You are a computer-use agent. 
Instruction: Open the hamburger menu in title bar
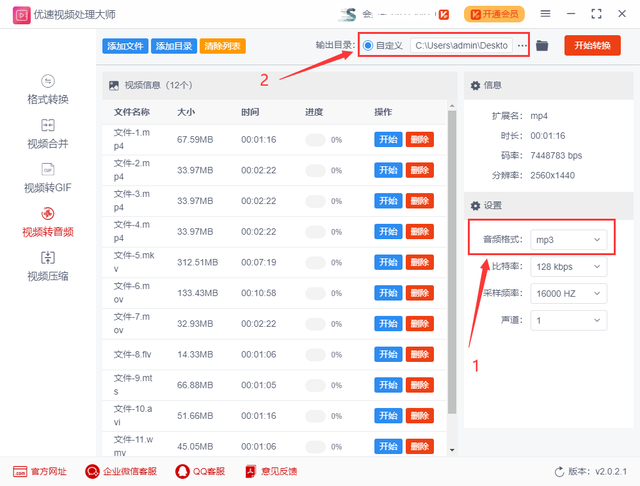click(545, 14)
